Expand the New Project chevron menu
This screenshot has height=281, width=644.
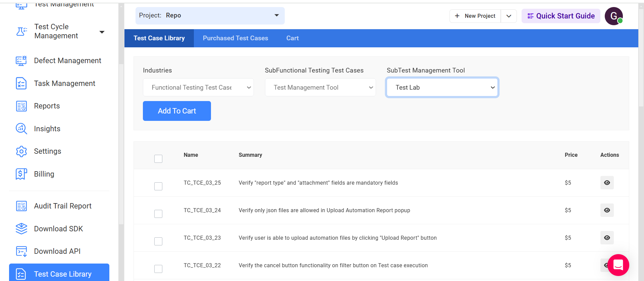click(509, 16)
